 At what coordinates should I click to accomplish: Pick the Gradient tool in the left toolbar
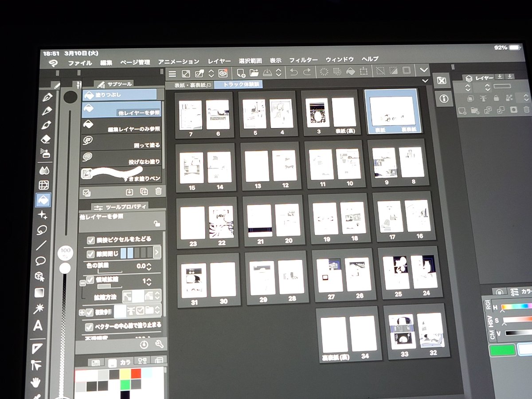click(39, 293)
